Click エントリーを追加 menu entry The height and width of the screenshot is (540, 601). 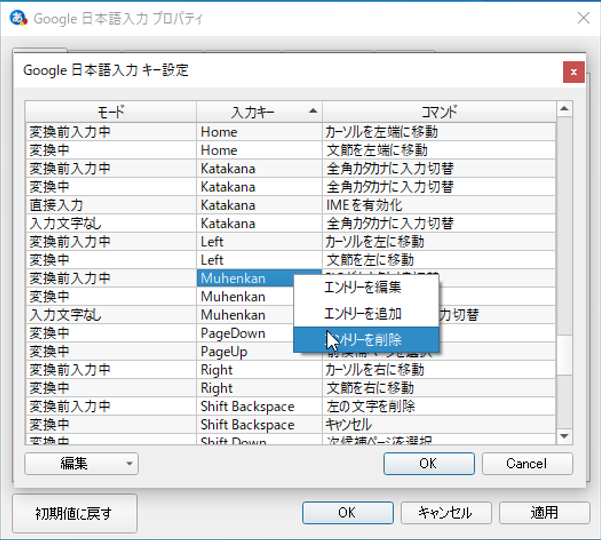(366, 314)
